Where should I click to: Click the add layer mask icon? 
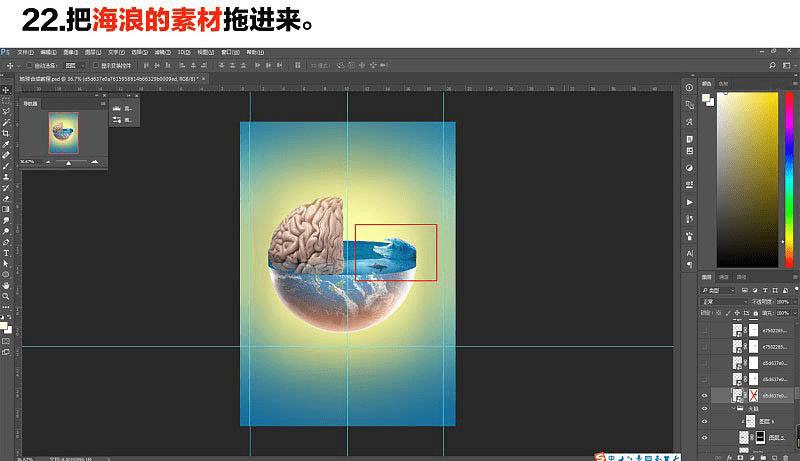tap(740, 458)
